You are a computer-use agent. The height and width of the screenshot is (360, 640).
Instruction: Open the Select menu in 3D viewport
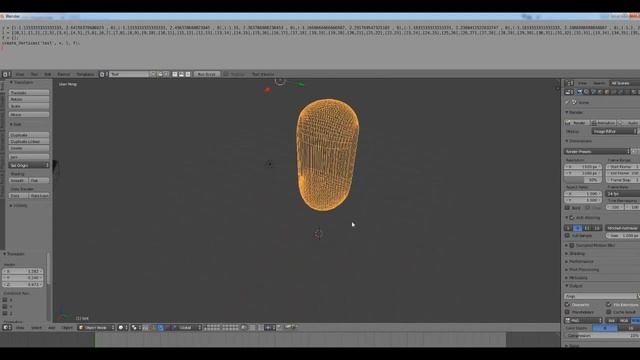(36, 327)
